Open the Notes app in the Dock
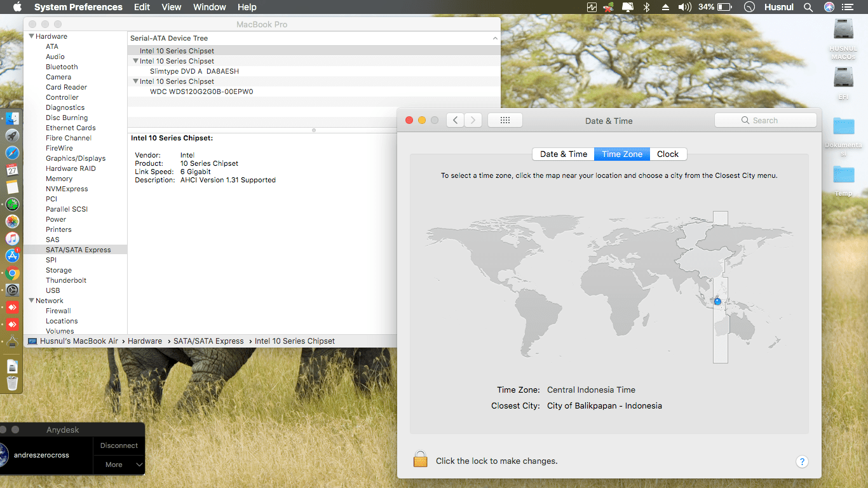Viewport: 868px width, 488px height. tap(12, 187)
